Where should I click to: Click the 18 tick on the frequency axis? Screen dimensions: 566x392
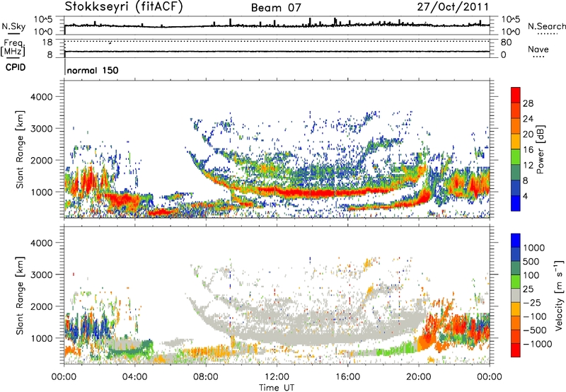point(47,42)
